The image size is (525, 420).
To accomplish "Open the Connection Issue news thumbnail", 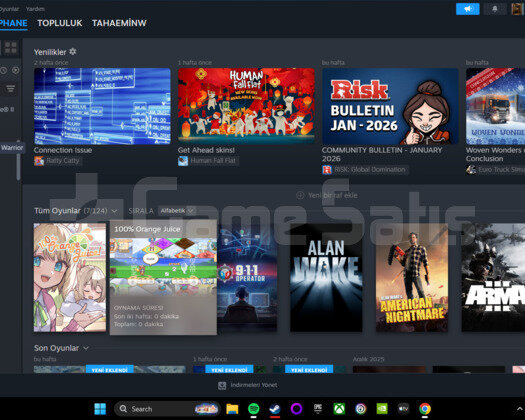I will [x=102, y=106].
